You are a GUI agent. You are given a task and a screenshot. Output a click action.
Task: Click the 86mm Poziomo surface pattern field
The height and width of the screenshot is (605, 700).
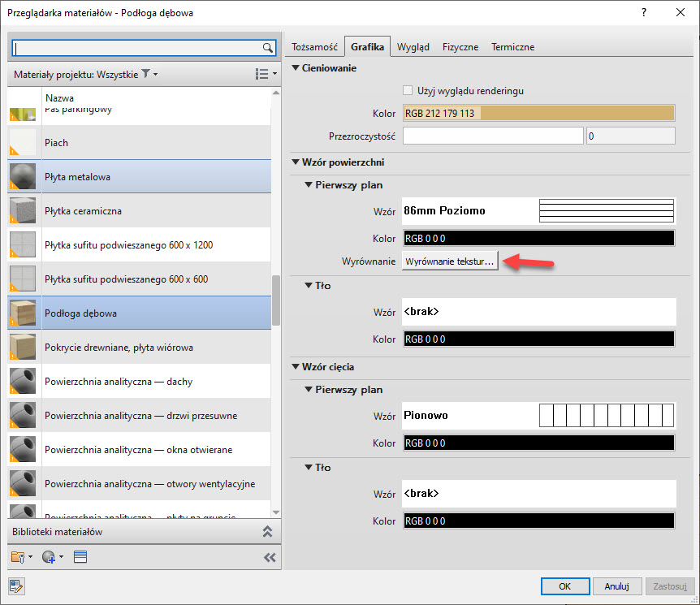click(538, 211)
